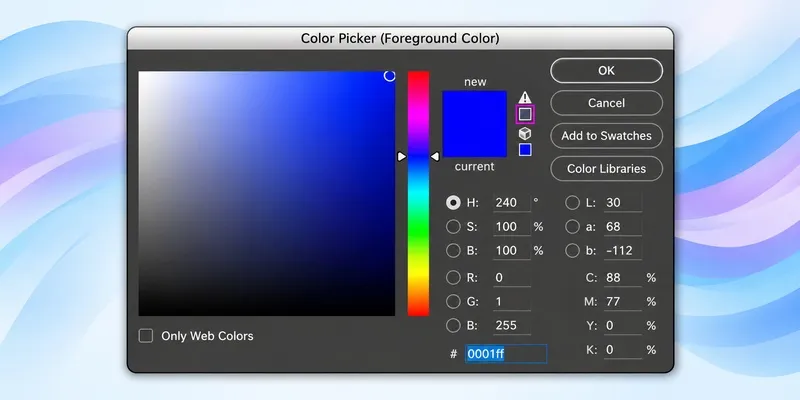Cancel the Color Picker dialog
Image resolution: width=800 pixels, height=400 pixels.
click(x=607, y=103)
